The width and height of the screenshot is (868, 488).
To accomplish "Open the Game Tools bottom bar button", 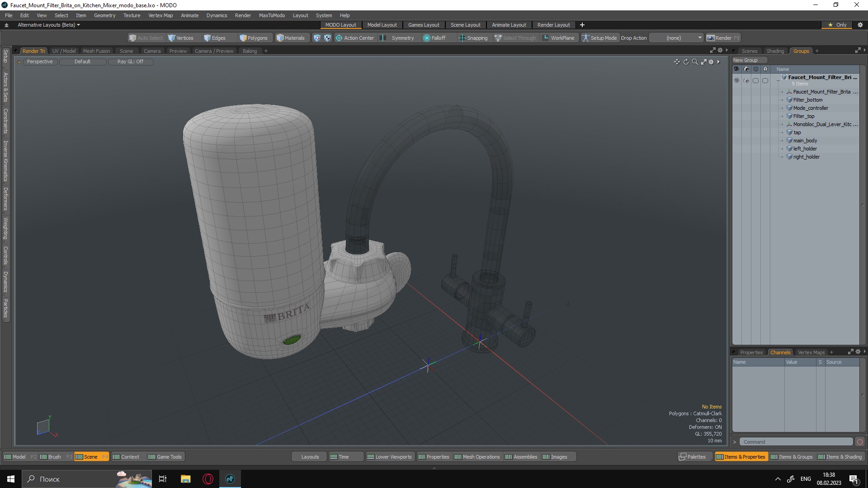I will 165,457.
